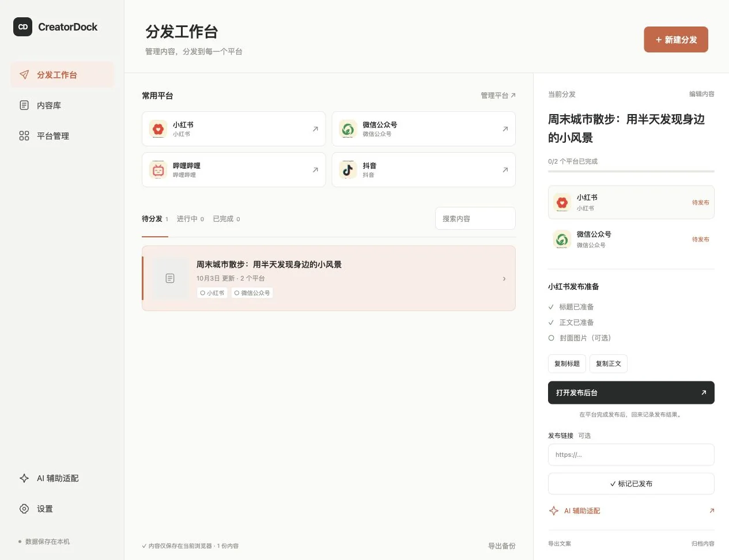Switch to the 已完成 tab
Viewport: 729px width, 560px height.
pyautogui.click(x=226, y=219)
